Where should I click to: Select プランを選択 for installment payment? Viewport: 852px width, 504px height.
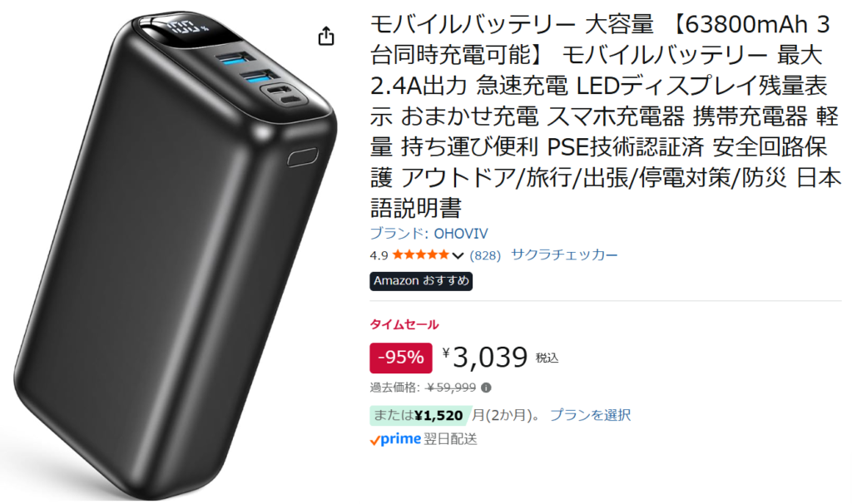pyautogui.click(x=590, y=415)
